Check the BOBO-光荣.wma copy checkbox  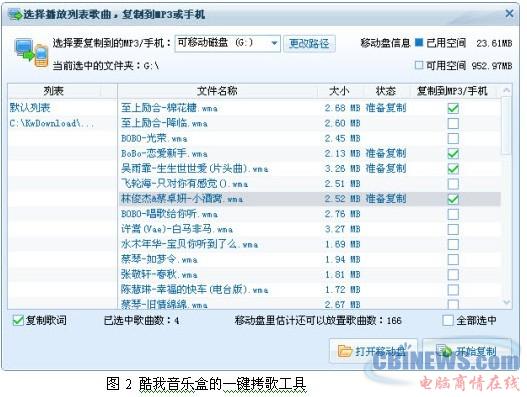[453, 138]
